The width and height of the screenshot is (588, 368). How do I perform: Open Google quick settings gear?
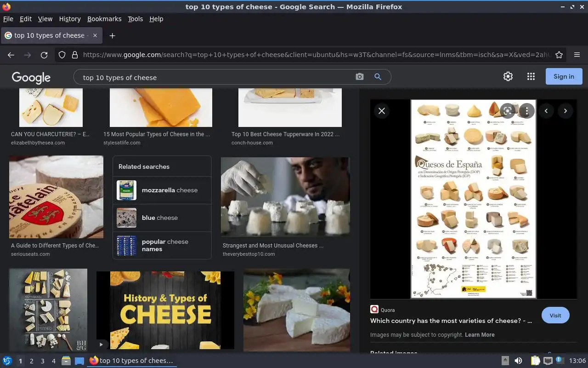(x=508, y=77)
